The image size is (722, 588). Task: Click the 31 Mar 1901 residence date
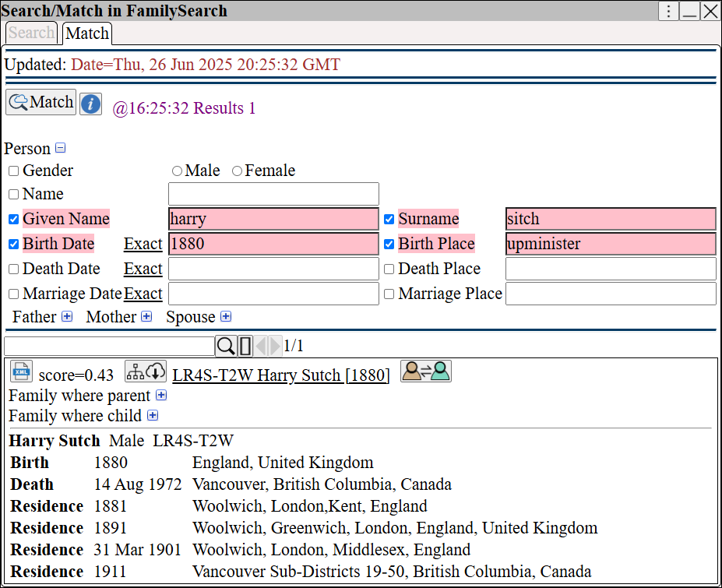coord(137,550)
